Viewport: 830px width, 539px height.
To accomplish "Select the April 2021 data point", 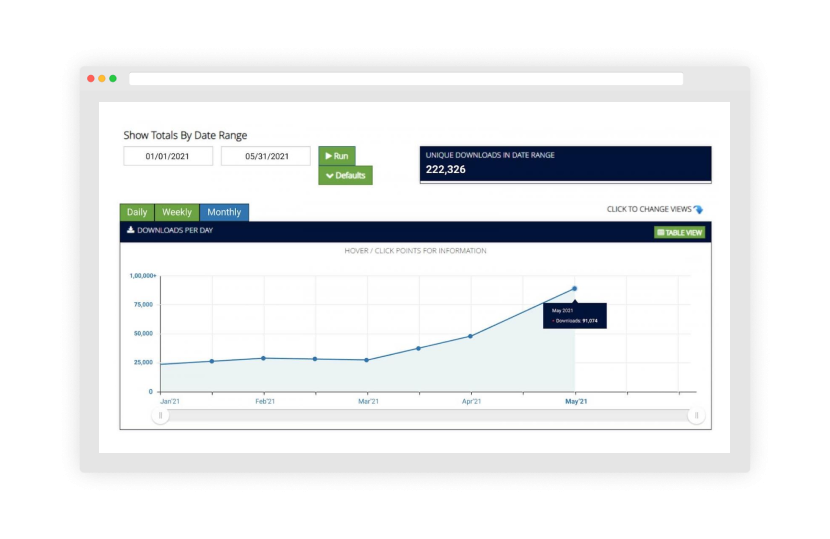I will (470, 336).
